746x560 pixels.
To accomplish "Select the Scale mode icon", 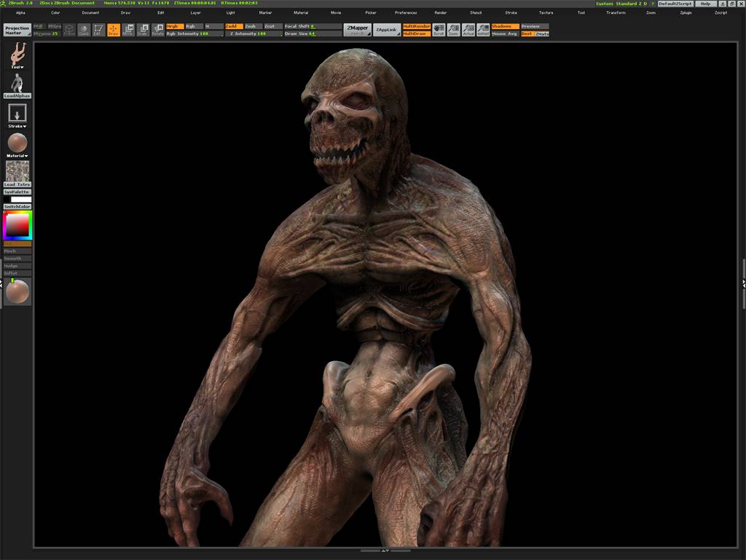I will click(x=143, y=30).
